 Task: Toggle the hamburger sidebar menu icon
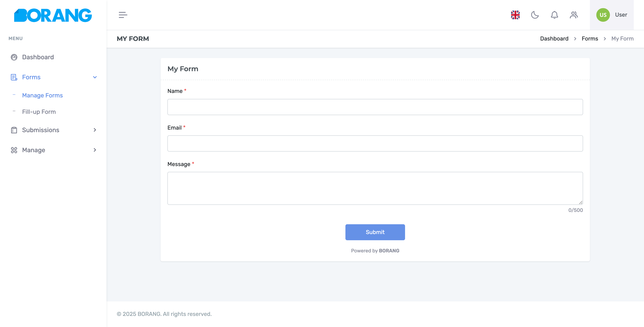click(123, 15)
